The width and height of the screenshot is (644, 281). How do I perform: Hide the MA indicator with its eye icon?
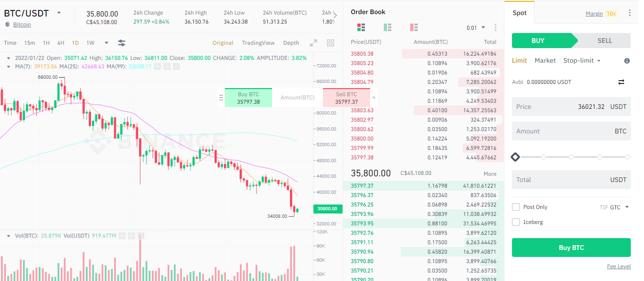point(157,66)
